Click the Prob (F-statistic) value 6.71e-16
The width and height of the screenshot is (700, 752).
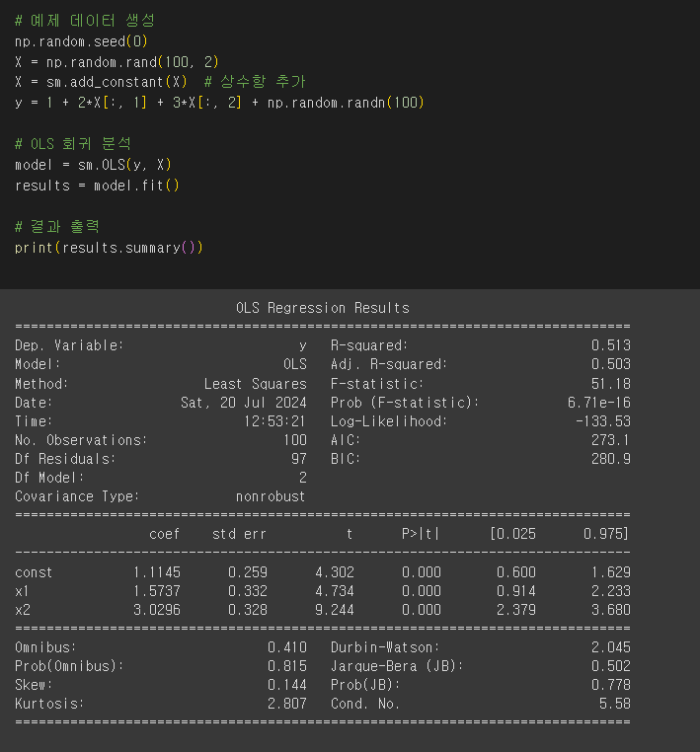tap(599, 403)
